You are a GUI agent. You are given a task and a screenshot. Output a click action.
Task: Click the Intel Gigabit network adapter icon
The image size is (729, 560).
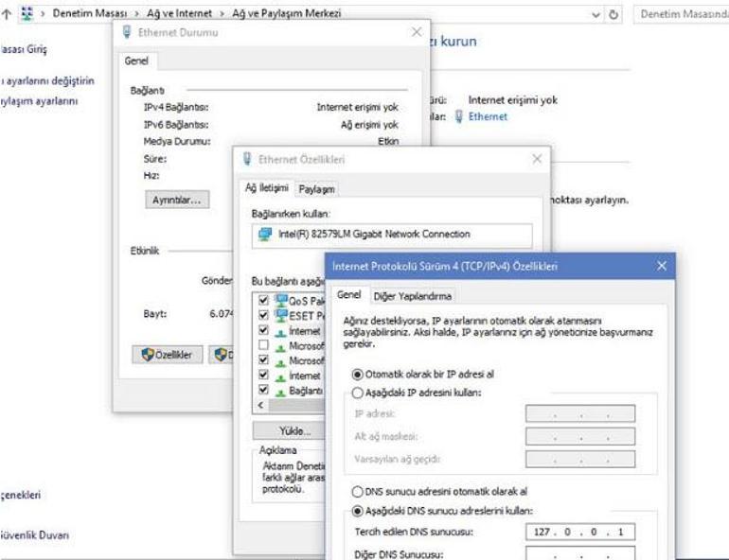264,234
